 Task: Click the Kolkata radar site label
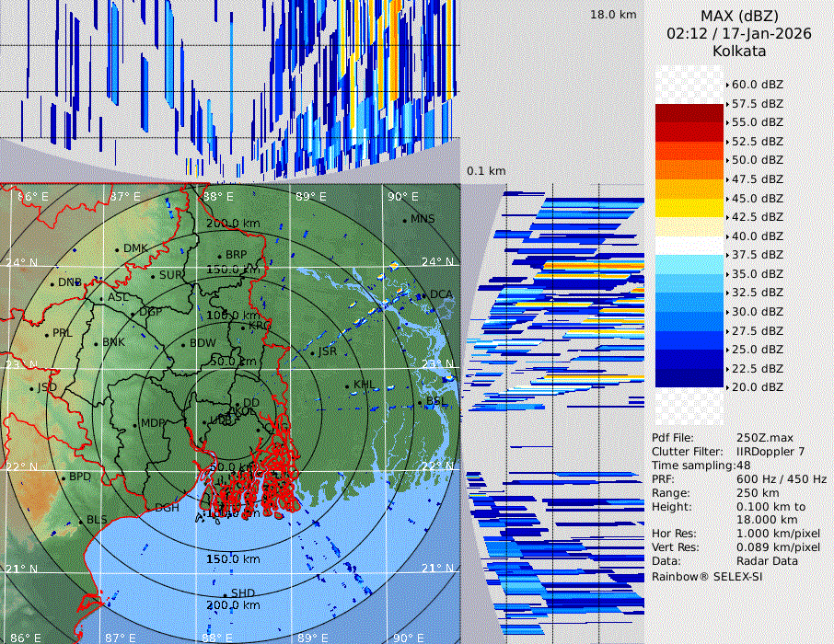click(x=739, y=52)
